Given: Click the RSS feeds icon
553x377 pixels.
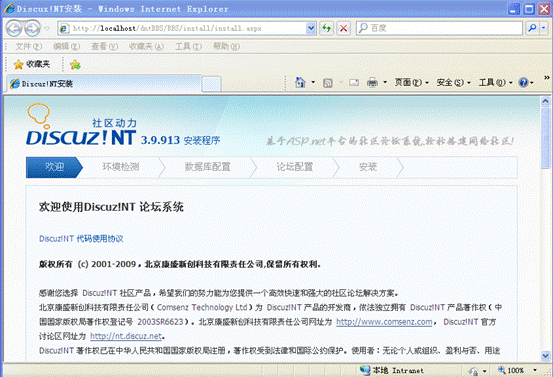Looking at the screenshot, I should click(x=328, y=83).
